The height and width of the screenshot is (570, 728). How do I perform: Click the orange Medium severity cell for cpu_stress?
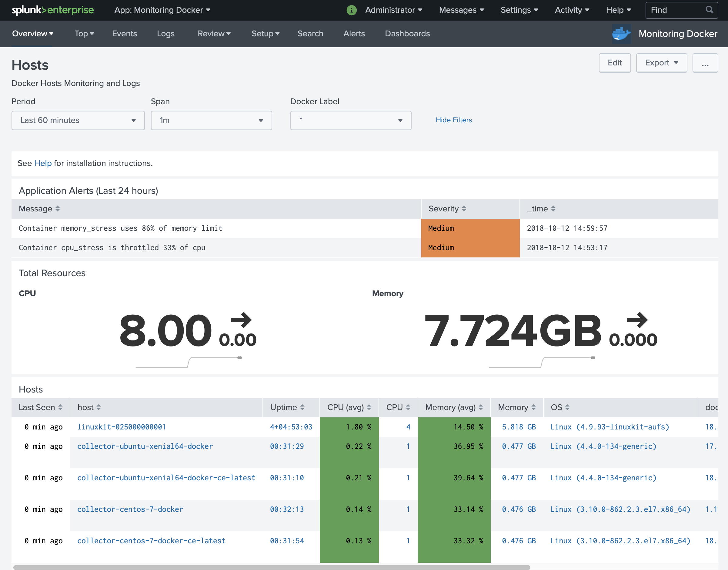470,248
